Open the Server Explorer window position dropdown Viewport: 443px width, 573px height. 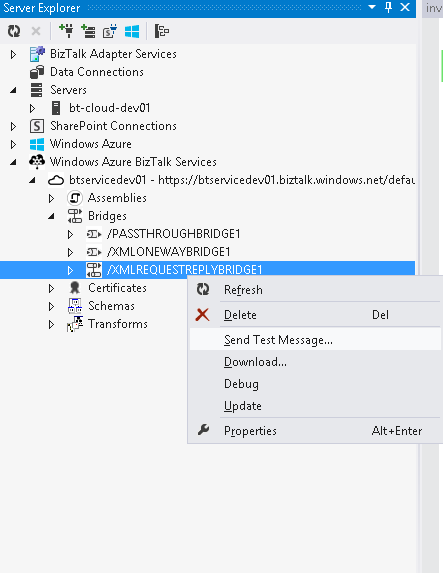point(372,7)
